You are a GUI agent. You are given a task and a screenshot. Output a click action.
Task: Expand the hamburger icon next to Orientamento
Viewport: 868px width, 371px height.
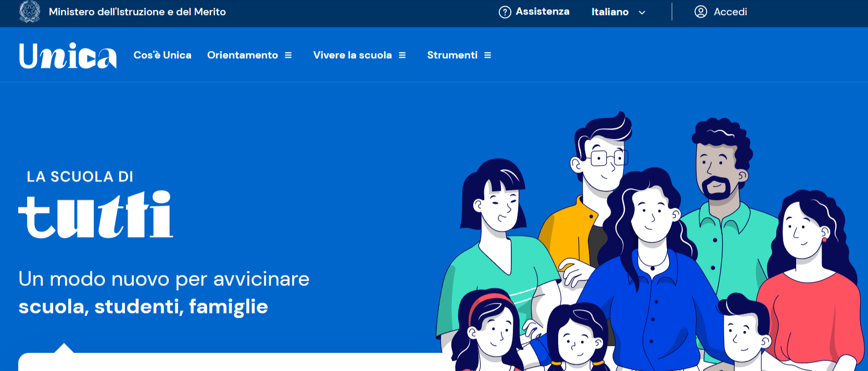pos(288,55)
